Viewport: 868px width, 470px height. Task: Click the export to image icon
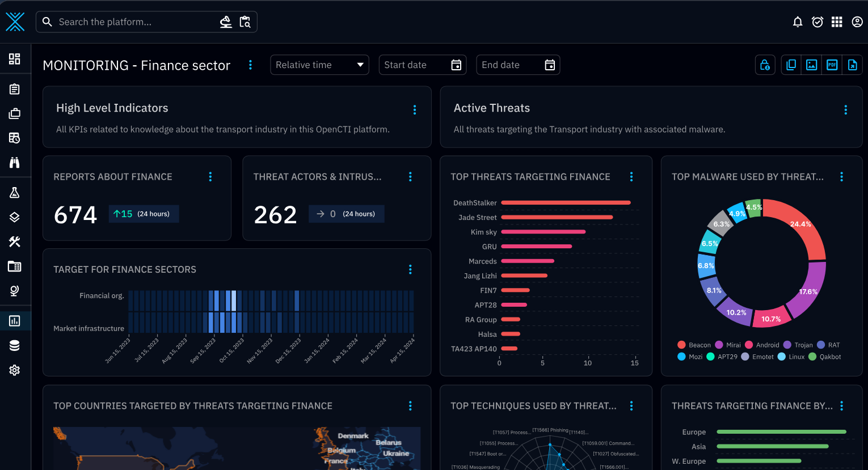tap(812, 65)
